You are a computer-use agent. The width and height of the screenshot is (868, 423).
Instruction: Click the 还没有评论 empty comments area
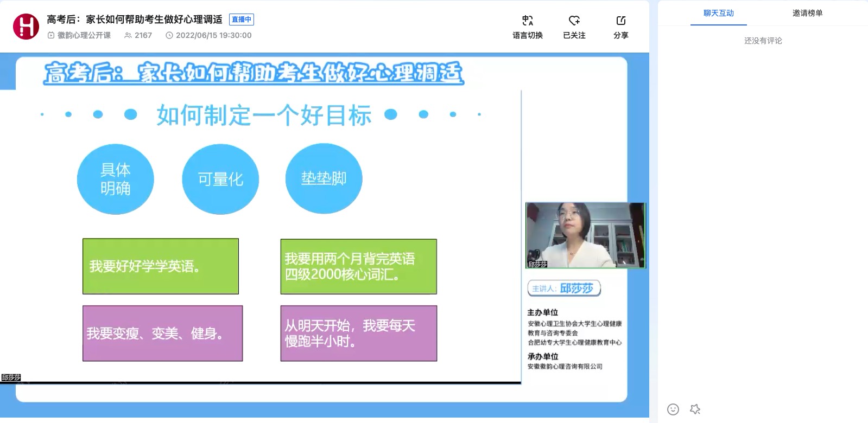pyautogui.click(x=763, y=41)
